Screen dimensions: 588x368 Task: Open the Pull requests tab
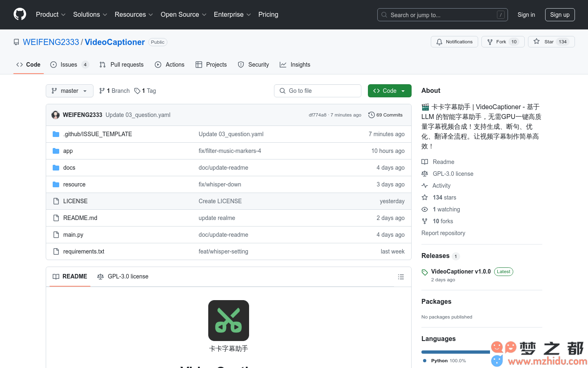click(x=121, y=65)
